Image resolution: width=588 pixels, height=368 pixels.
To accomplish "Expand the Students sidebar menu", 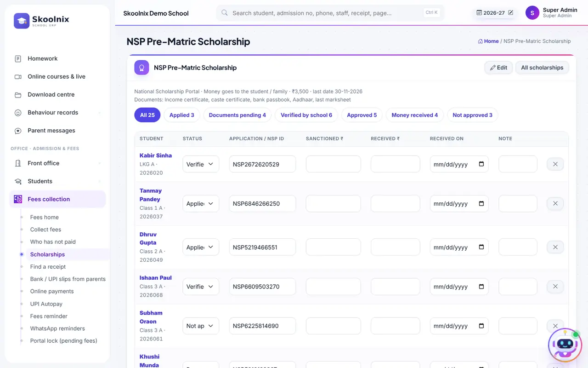I will [57, 181].
